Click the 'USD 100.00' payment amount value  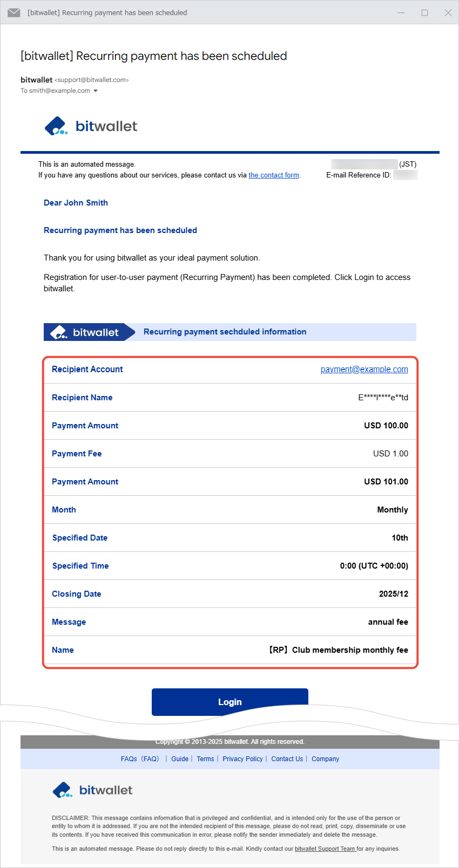coord(386,426)
